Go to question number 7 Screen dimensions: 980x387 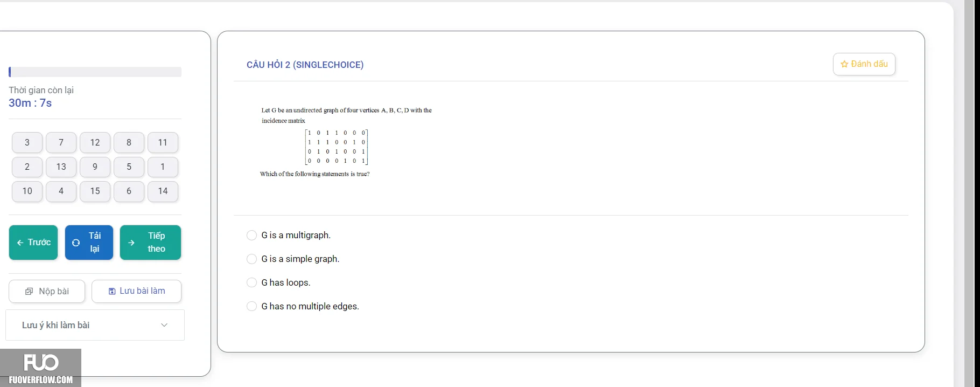coord(61,143)
